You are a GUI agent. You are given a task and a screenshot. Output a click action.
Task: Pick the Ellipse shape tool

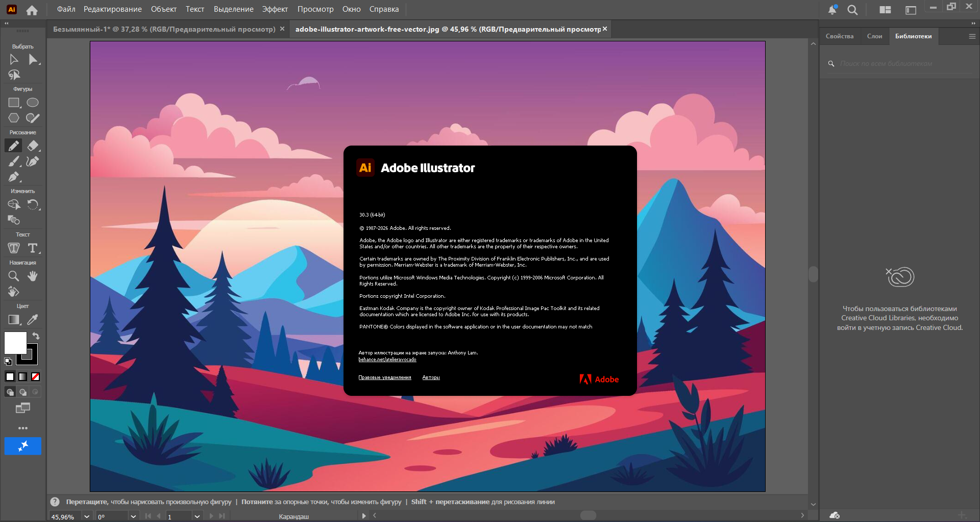pos(33,103)
